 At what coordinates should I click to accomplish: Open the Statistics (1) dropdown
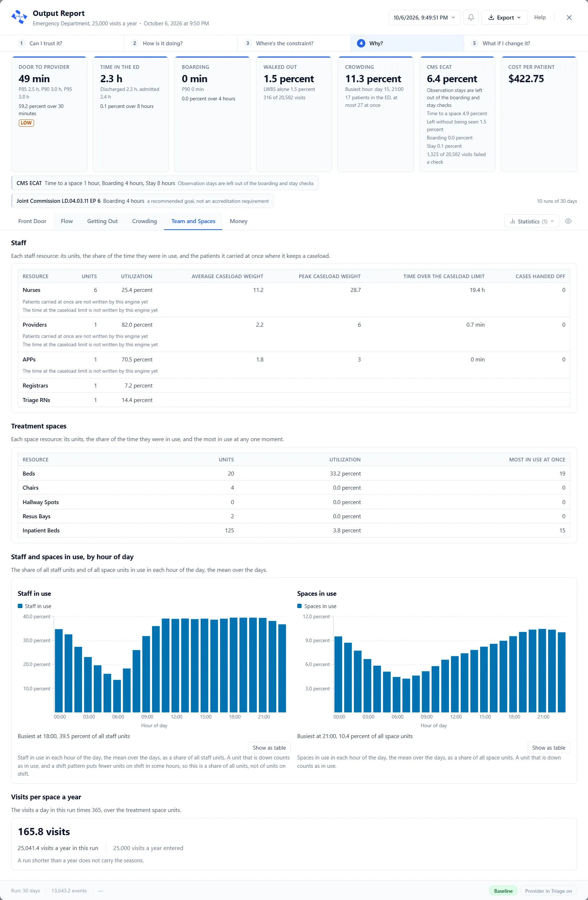532,221
